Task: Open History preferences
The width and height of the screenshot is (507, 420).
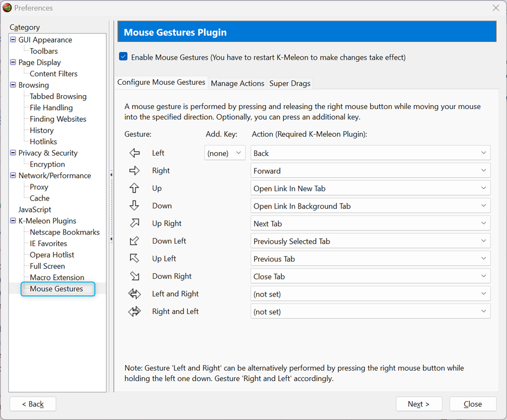Action: [42, 130]
